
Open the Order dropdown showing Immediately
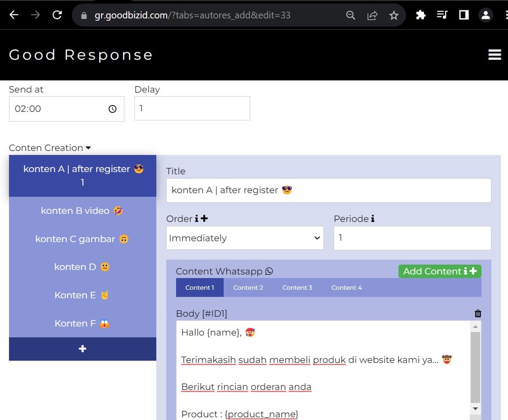245,238
